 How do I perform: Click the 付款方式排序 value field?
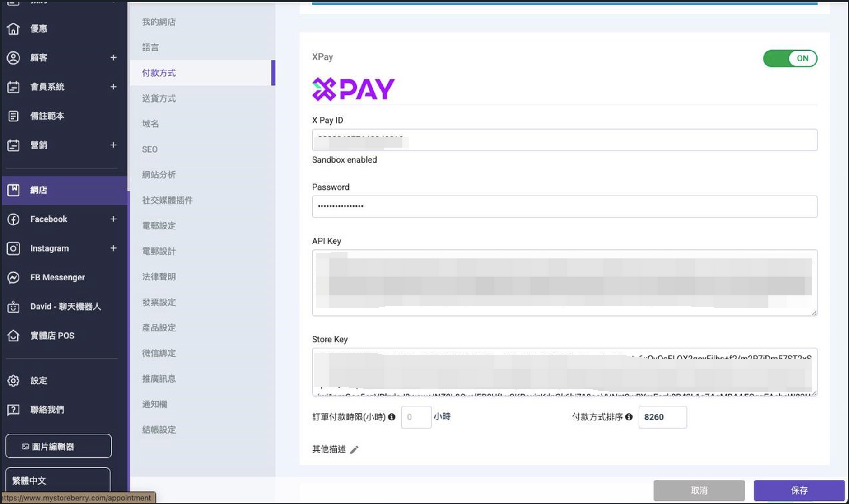tap(662, 417)
